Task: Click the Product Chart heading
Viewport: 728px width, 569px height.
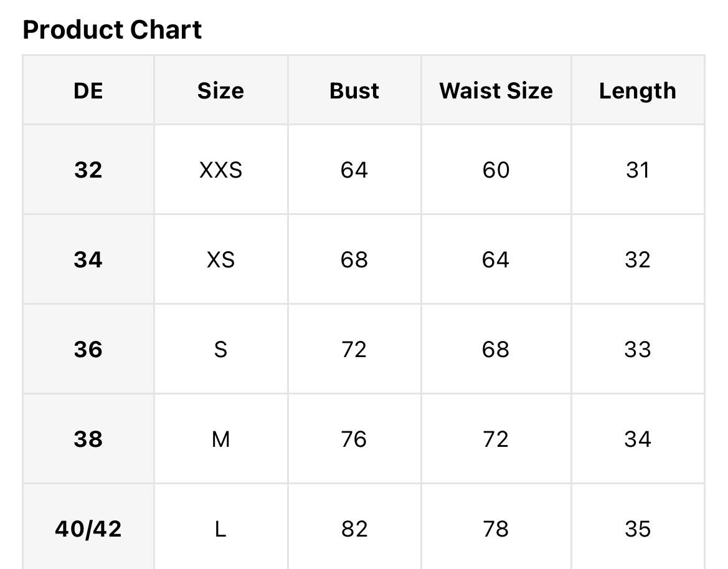Action: (112, 30)
